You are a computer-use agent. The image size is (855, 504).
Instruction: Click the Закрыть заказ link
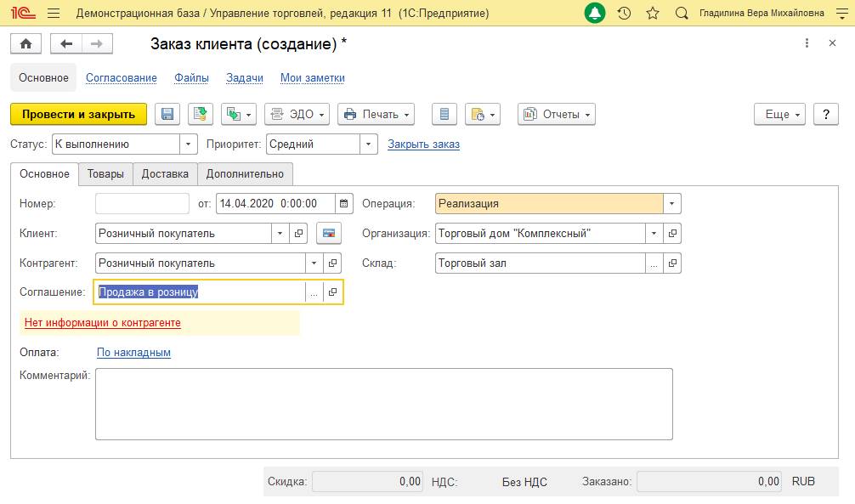point(424,144)
